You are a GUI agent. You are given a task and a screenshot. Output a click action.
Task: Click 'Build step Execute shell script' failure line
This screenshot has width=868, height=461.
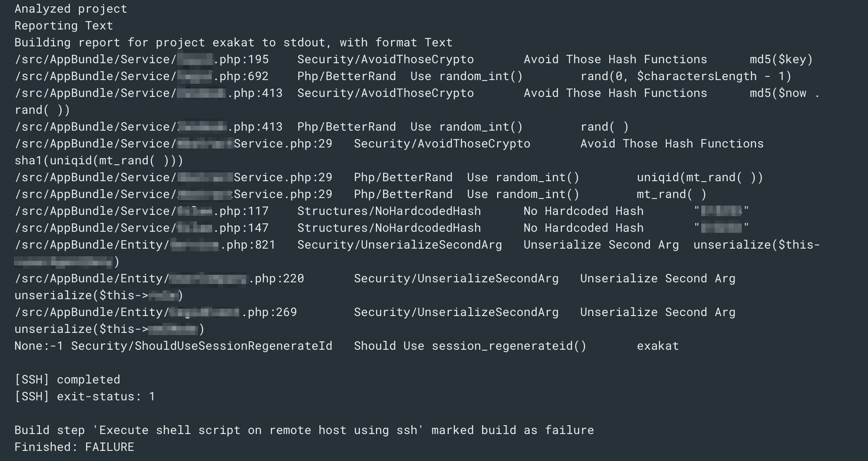click(304, 430)
